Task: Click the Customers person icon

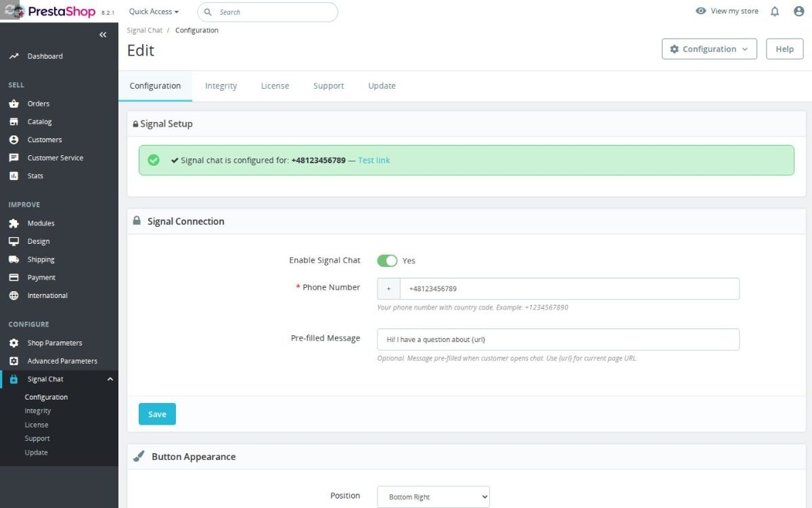Action: 14,140
